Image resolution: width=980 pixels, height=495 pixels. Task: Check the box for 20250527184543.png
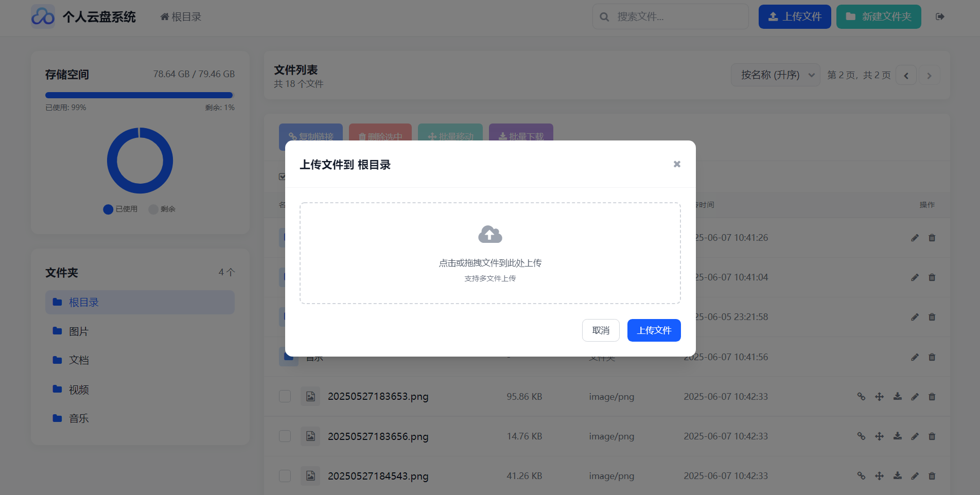coord(285,475)
